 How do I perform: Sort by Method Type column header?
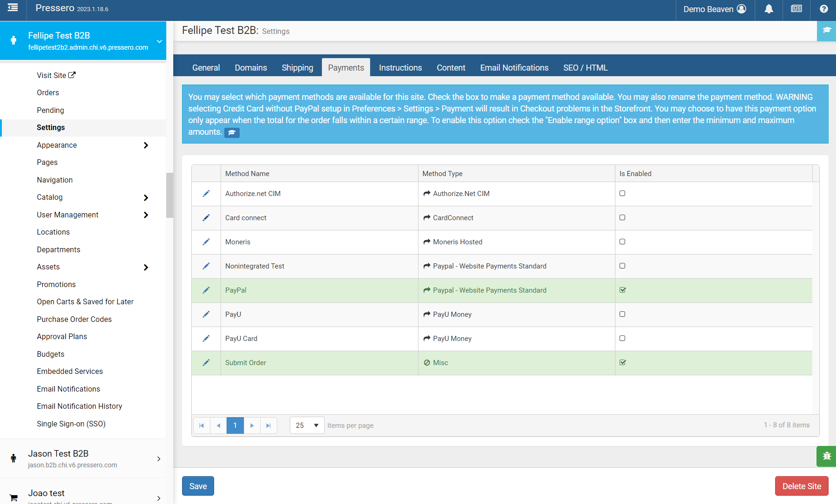click(x=442, y=174)
